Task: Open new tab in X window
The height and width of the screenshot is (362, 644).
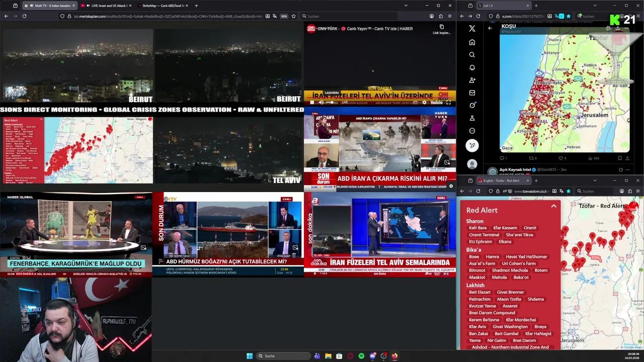Action: 536,6
